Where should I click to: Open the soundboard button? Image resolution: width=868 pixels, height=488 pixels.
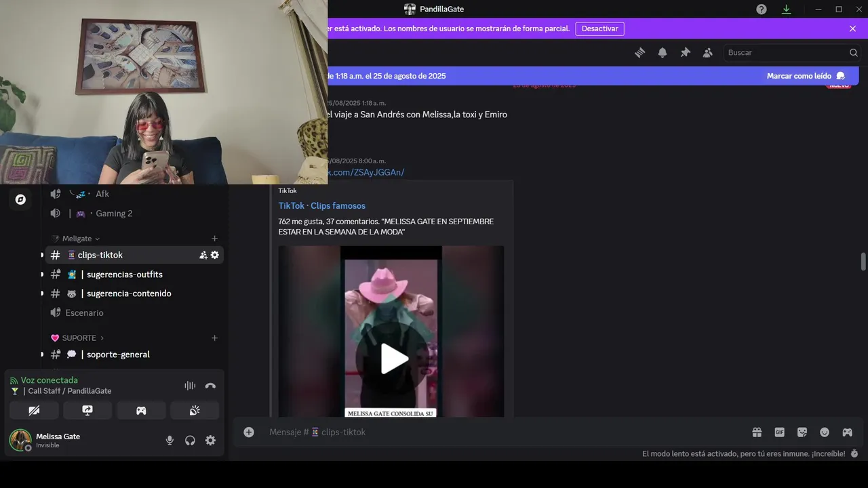pos(195,410)
